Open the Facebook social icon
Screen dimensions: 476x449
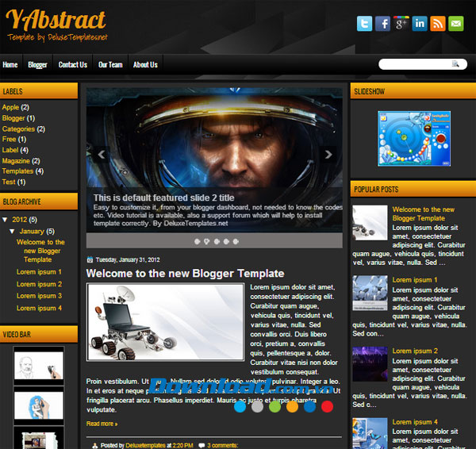[x=382, y=24]
